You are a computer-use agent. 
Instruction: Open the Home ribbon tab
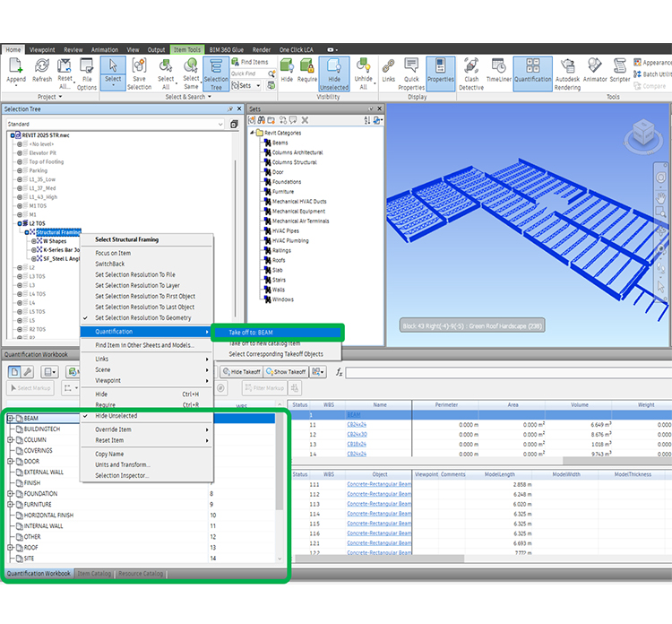(x=13, y=49)
